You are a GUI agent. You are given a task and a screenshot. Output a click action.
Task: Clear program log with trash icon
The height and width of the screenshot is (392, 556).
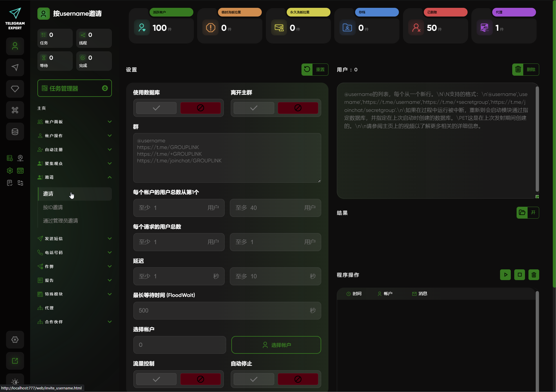pyautogui.click(x=534, y=275)
